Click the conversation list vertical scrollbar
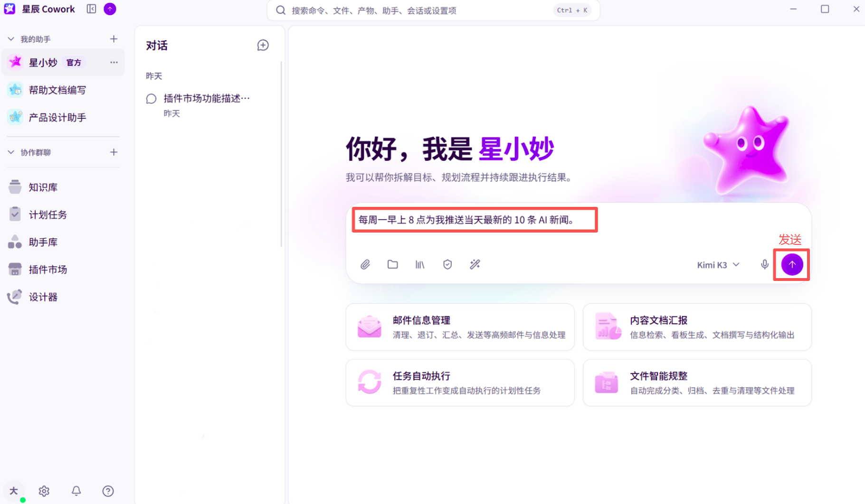865x504 pixels. pyautogui.click(x=281, y=154)
